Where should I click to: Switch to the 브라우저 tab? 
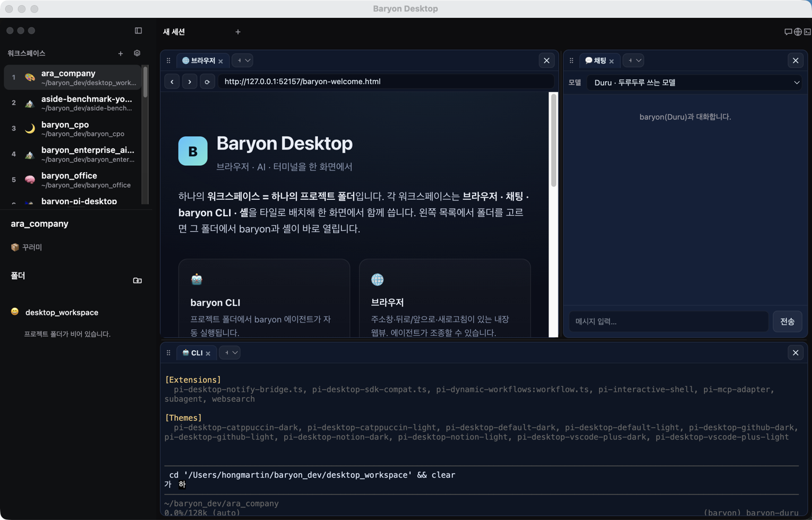click(x=203, y=60)
